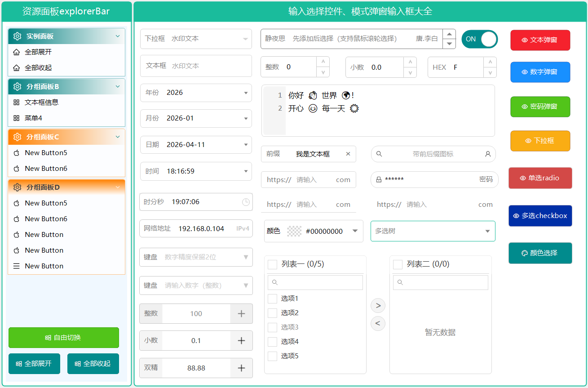Click the home icon beside 全部展开 row
Screen dimensions: 588x388
click(x=17, y=52)
